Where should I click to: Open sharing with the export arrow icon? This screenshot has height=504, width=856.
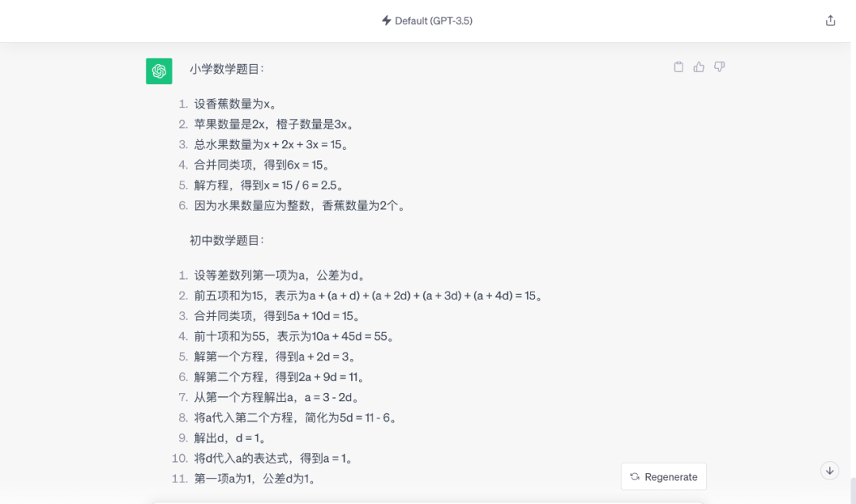(830, 20)
